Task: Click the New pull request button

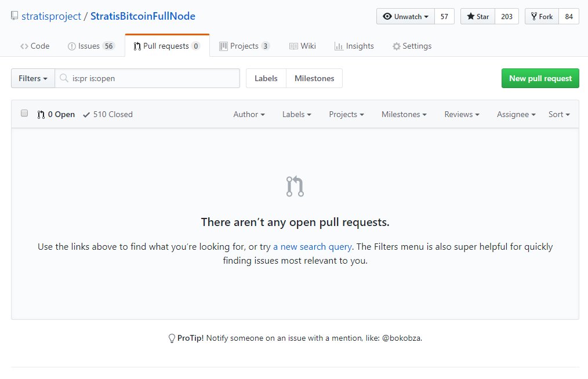Action: [x=540, y=78]
